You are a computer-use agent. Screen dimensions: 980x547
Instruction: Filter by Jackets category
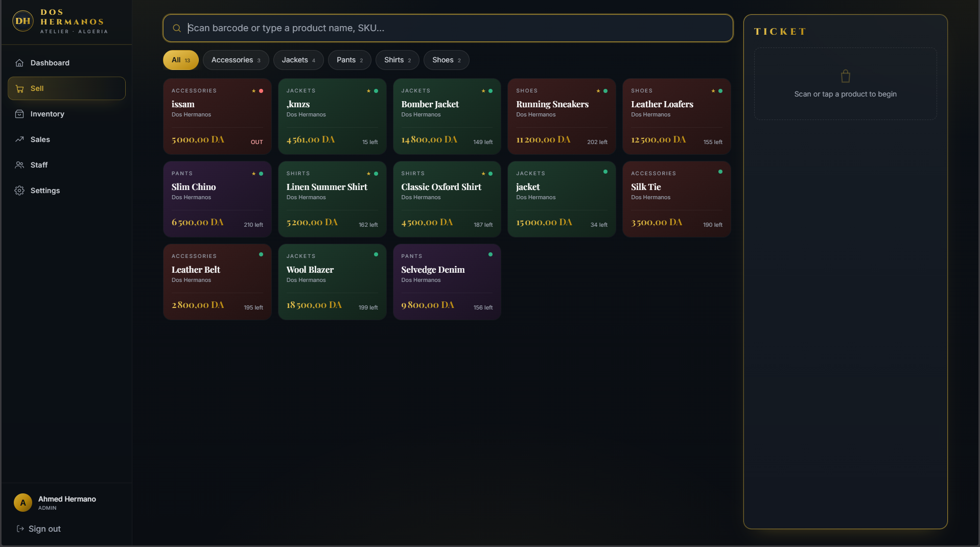298,60
